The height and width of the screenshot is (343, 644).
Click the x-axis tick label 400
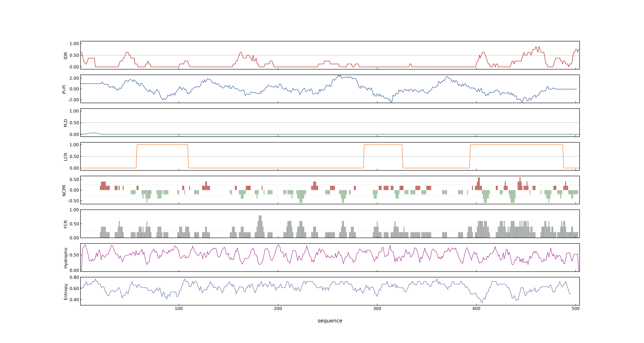click(x=476, y=309)
